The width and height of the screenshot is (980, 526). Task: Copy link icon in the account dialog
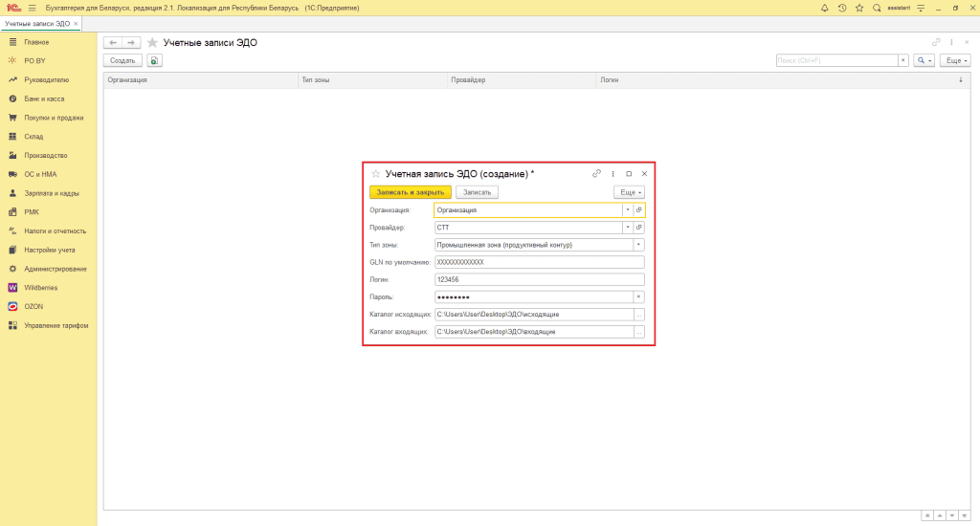[596, 174]
